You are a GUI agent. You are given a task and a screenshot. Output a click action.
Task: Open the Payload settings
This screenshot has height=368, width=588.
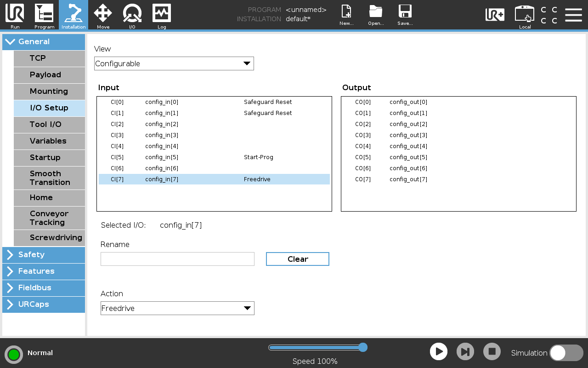click(x=49, y=75)
